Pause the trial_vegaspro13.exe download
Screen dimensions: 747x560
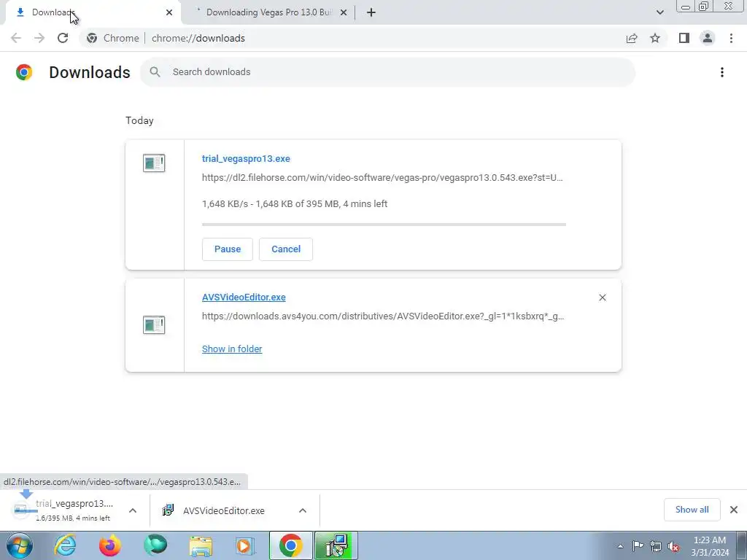(228, 249)
